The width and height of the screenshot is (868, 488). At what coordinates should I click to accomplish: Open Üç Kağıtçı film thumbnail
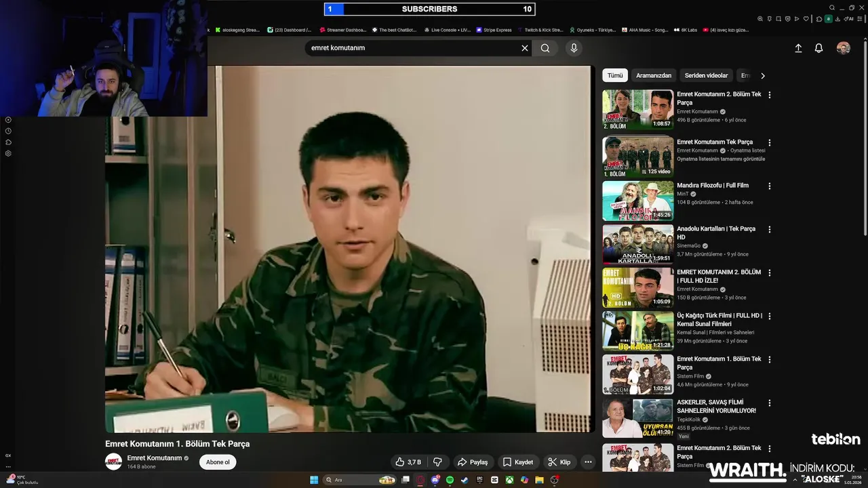pos(638,331)
